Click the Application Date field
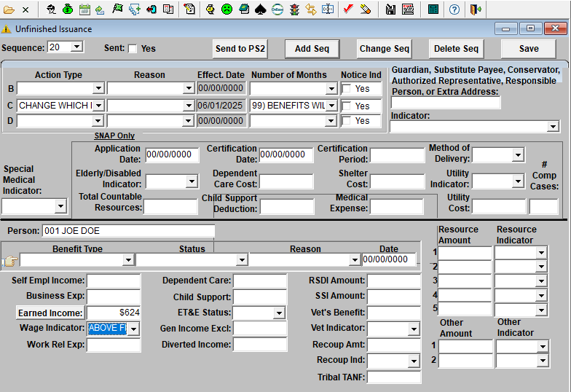Image resolution: width=571 pixels, height=392 pixels. (172, 154)
